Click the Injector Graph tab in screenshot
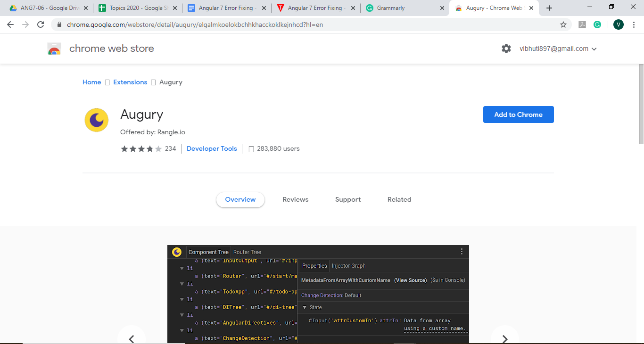Screen dimensions: 644x344 [348, 266]
